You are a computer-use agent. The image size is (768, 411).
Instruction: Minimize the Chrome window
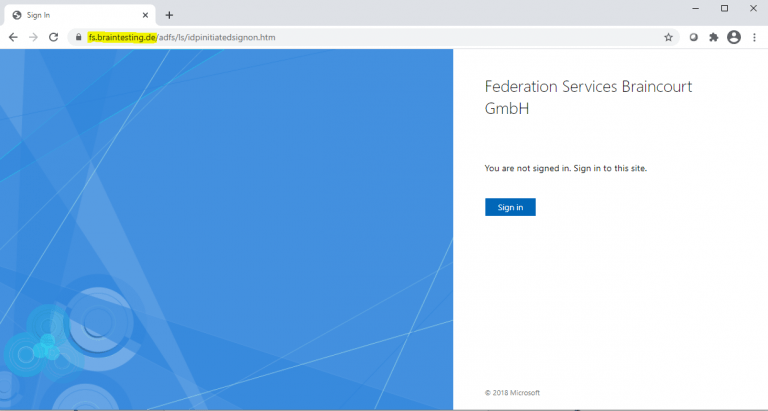(x=696, y=8)
